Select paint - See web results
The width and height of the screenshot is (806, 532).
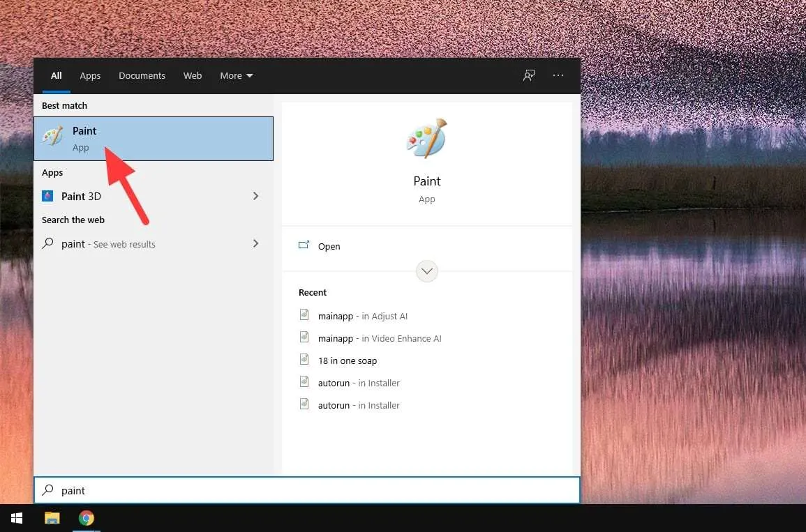[x=154, y=244]
